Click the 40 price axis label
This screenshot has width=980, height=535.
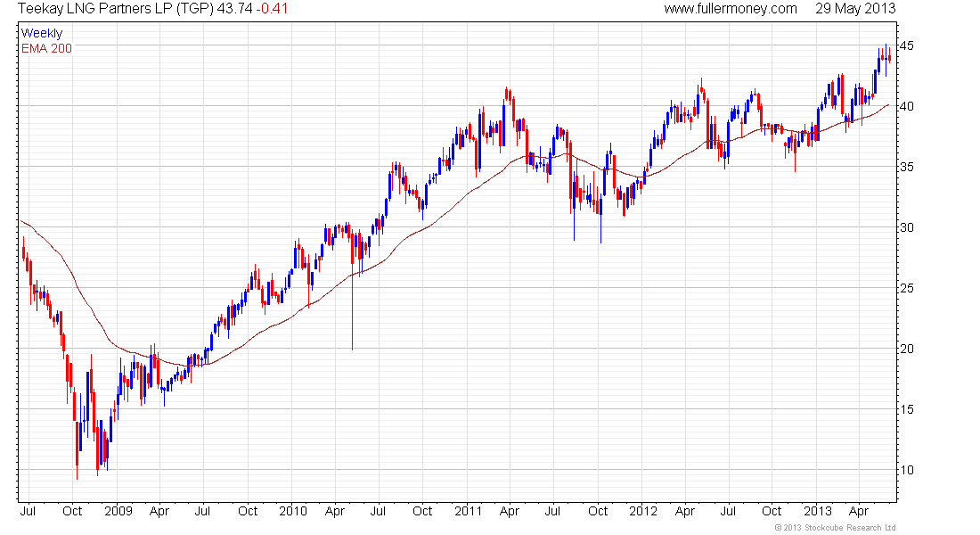pos(906,106)
